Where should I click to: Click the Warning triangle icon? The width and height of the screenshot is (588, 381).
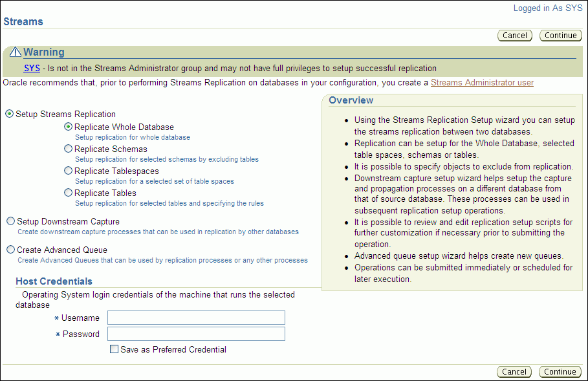click(x=16, y=52)
